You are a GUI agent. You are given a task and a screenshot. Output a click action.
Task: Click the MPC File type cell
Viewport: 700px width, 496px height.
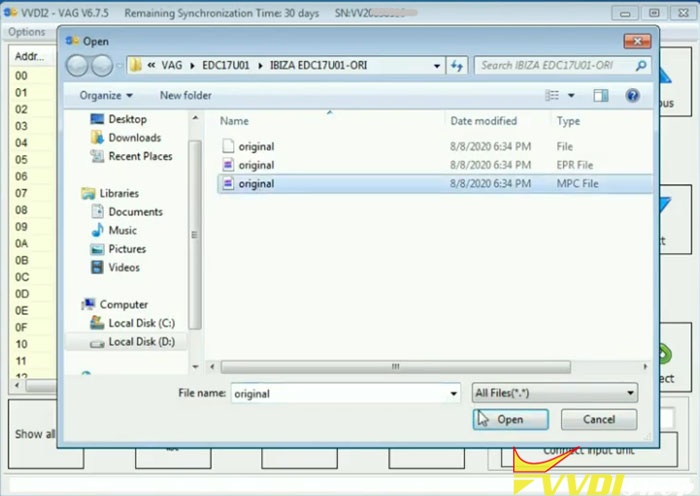577,183
